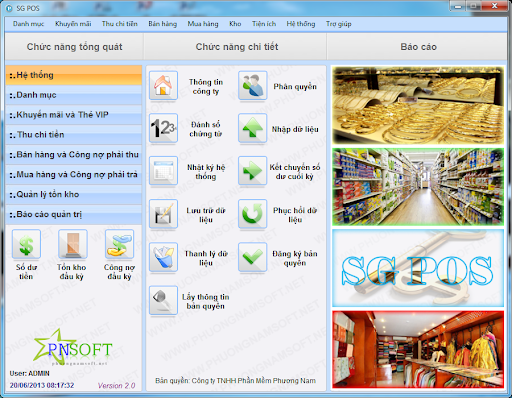Click Đăng ký bản quyền checkmark icon
Viewport: 512px width, 398px height.
point(252,257)
